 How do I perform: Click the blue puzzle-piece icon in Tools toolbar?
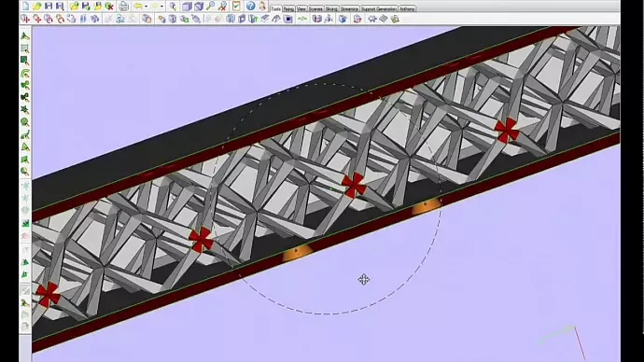coord(372,19)
